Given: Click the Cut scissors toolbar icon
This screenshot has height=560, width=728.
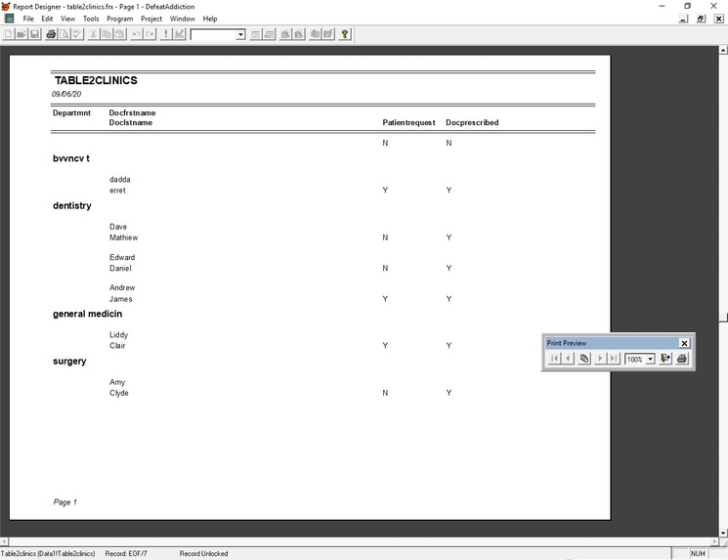Looking at the screenshot, I should (x=94, y=34).
